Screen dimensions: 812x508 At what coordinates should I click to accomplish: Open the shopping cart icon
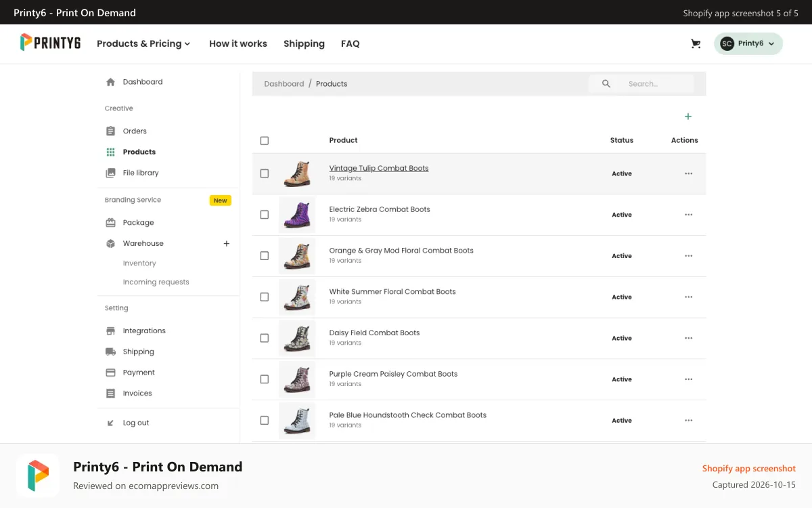(x=696, y=43)
